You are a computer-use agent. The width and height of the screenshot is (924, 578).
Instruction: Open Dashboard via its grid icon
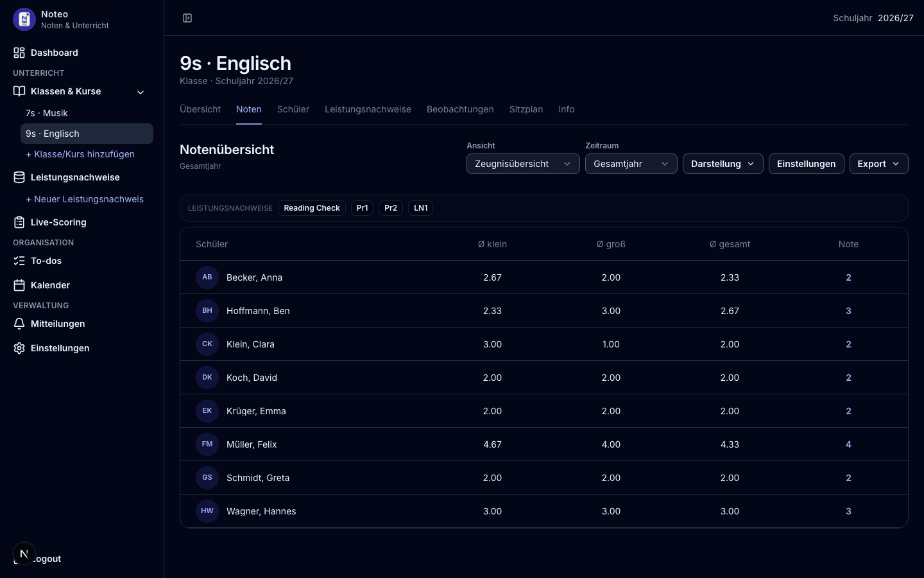[x=19, y=53]
